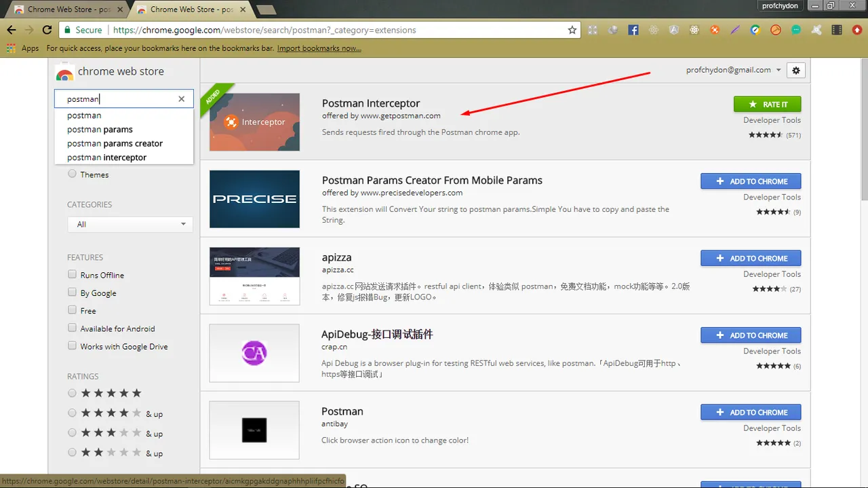Select two stars & up rating filter
This screenshot has width=868, height=488.
pos(72,452)
